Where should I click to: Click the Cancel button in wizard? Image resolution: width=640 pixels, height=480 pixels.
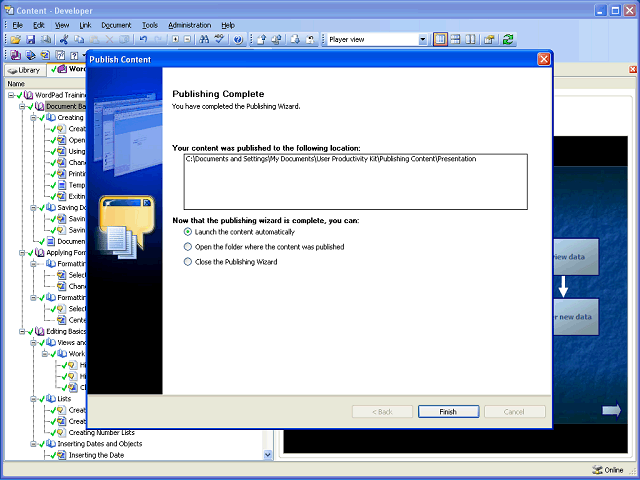tap(514, 412)
